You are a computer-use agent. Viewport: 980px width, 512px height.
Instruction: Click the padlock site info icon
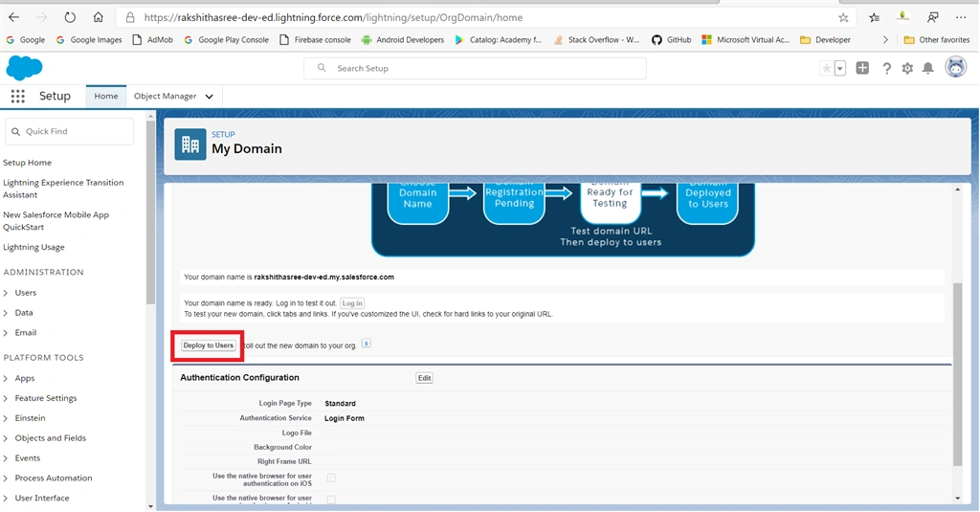coord(130,17)
